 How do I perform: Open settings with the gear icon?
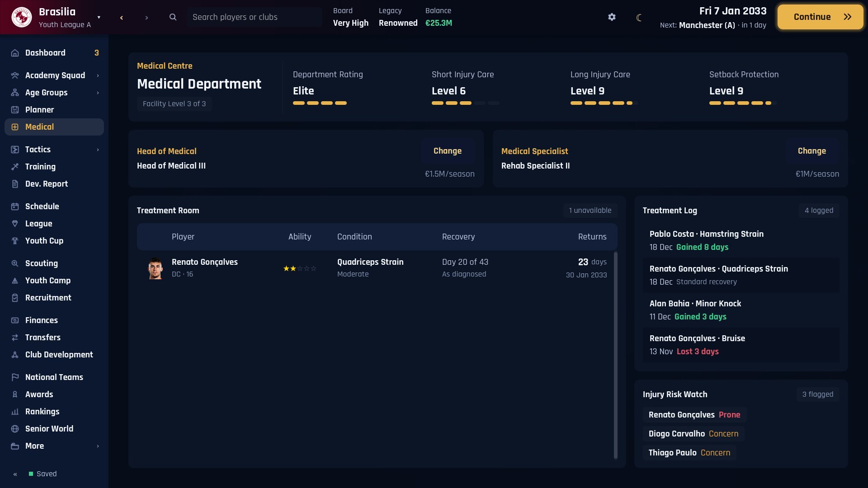(x=612, y=17)
